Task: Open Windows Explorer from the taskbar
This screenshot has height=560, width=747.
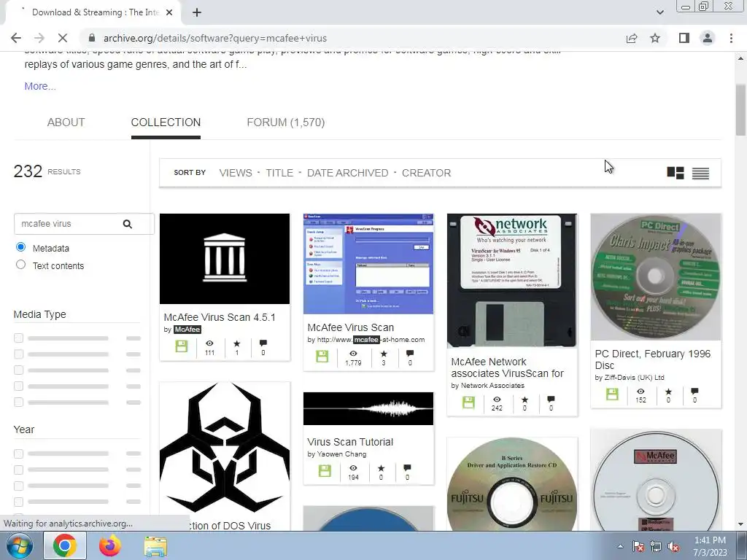Action: [x=155, y=545]
